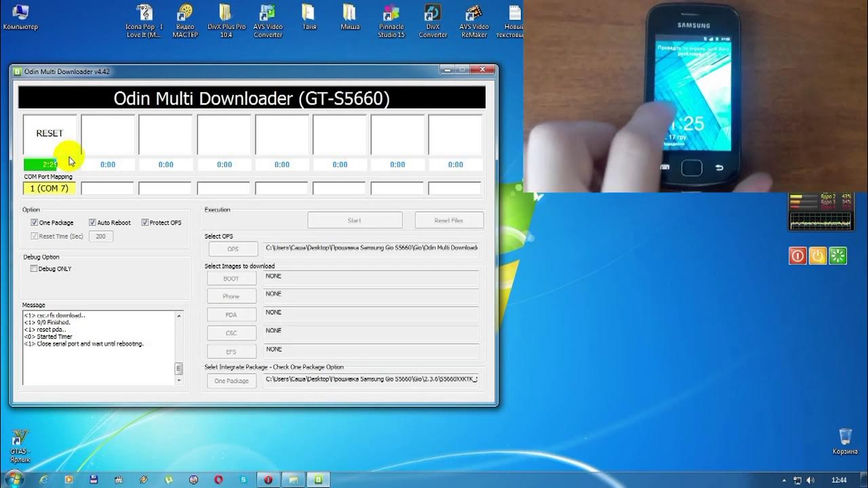Click the Phone image button
868x488 pixels.
231,296
